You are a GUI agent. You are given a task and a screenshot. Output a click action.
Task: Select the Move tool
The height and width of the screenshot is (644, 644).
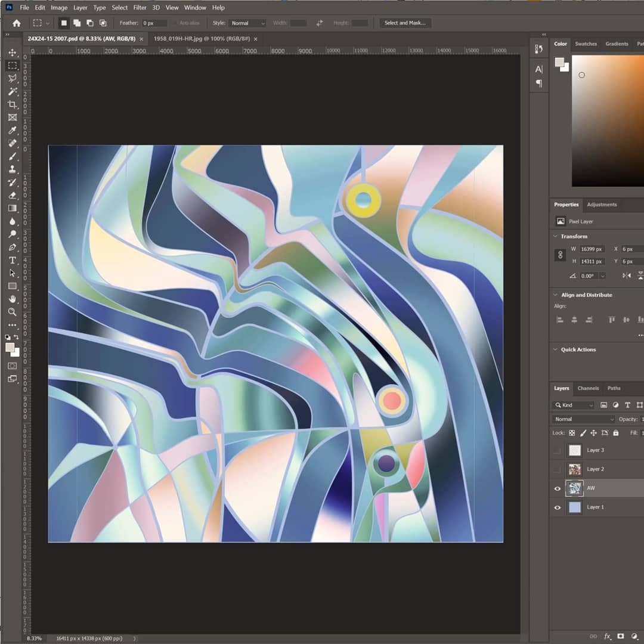[x=12, y=52]
